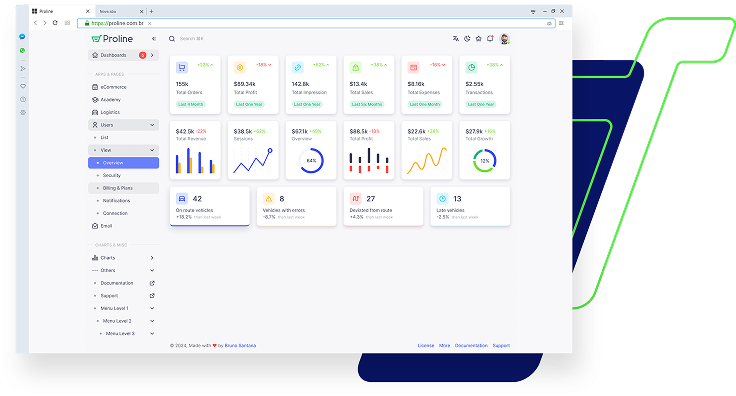This screenshot has width=736, height=396.
Task: Open the Academy menu item
Action: [123, 100]
